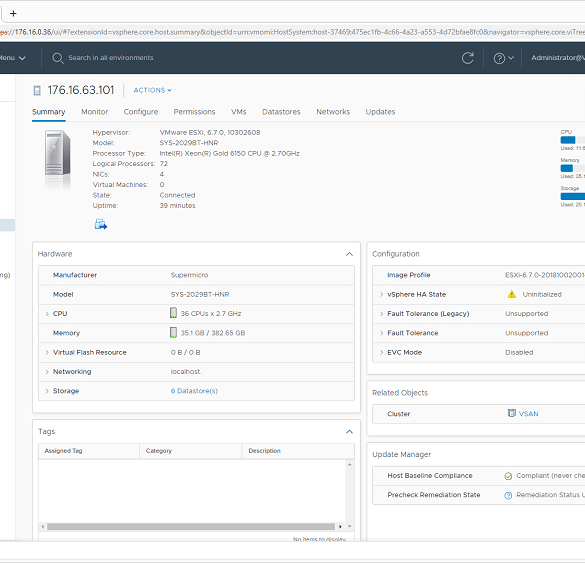Open the VSAN cluster link
Image resolution: width=585 pixels, height=563 pixels.
coord(529,414)
